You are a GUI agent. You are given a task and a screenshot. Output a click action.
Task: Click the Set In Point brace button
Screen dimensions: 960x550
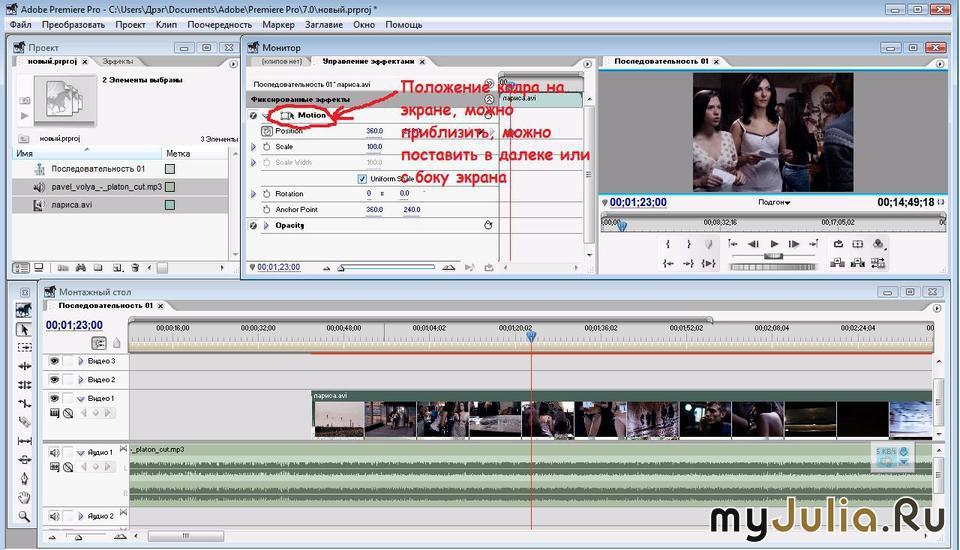point(668,244)
